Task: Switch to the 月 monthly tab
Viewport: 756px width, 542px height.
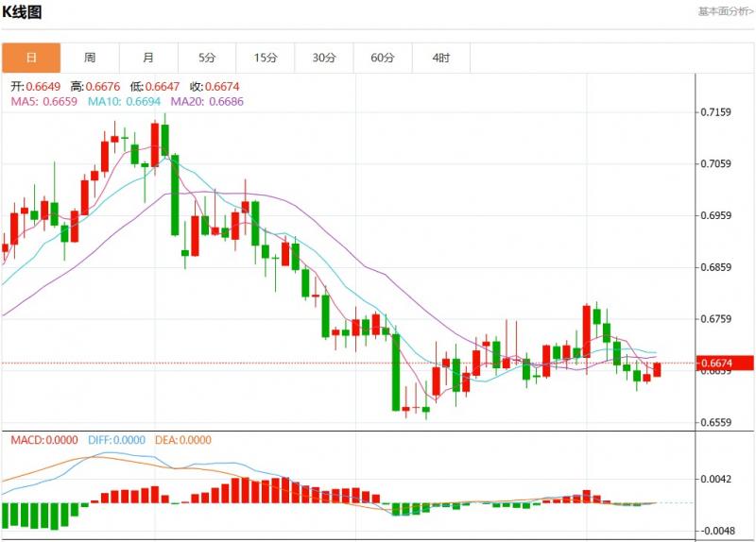Action: 148,58
